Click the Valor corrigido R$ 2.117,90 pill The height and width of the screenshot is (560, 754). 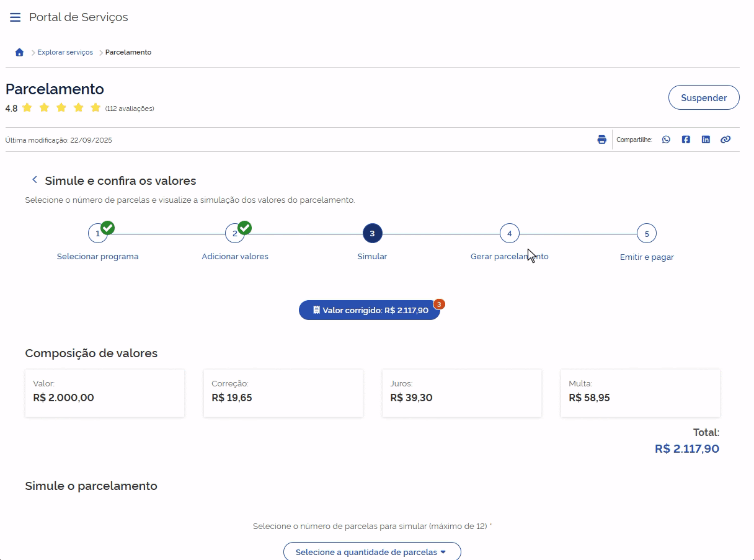(370, 310)
